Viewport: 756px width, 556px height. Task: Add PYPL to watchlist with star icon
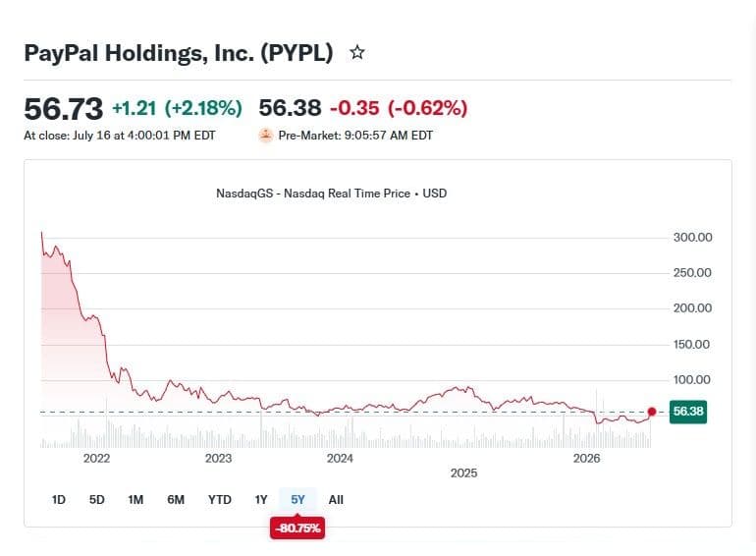[356, 52]
